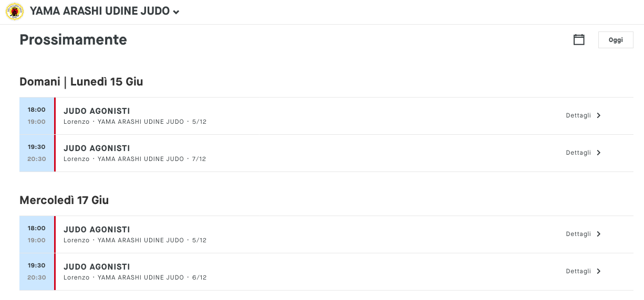Expand the YAMA ARASHI UDINE JUDO dropdown chevron
The height and width of the screenshot is (300, 644).
(x=176, y=13)
